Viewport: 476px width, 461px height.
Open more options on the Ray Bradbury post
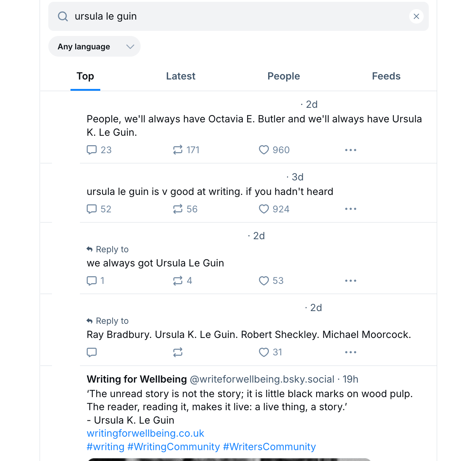pyautogui.click(x=351, y=352)
